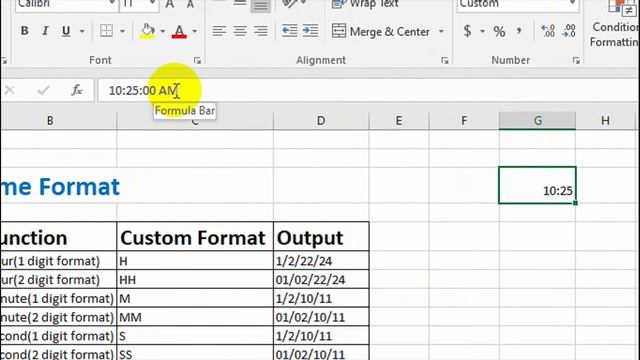This screenshot has width=640, height=360.
Task: Open Conditional Formatting menu
Action: tap(614, 24)
